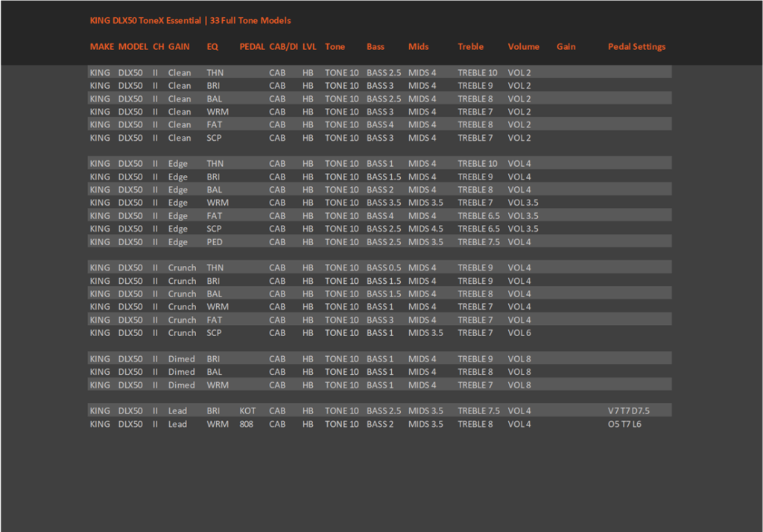Click the Bass column header
763x532 pixels.
[x=376, y=47]
